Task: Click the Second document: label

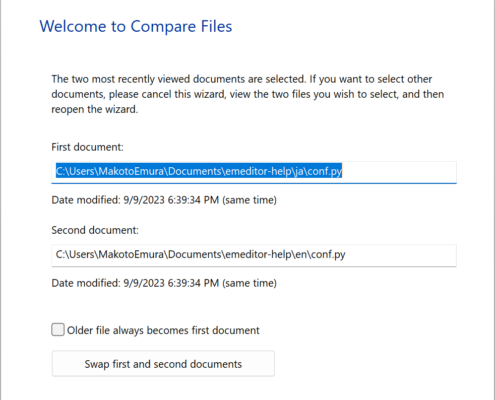Action: (x=95, y=230)
